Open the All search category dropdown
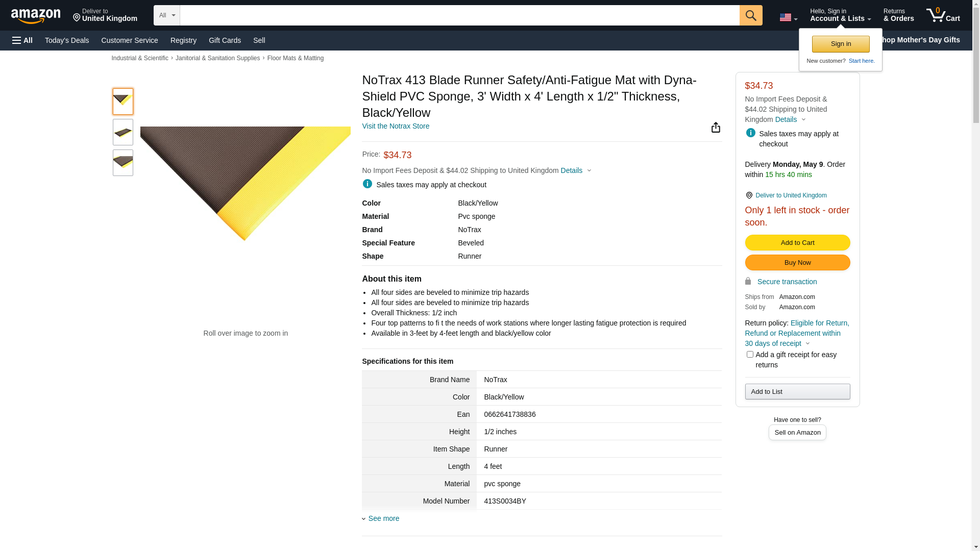 pyautogui.click(x=166, y=15)
